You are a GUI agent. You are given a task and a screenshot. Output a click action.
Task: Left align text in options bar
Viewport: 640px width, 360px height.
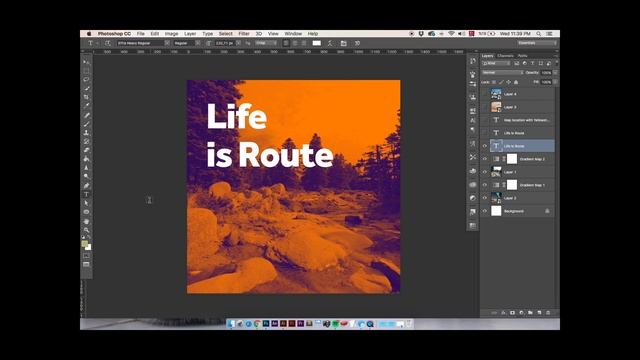coord(286,43)
